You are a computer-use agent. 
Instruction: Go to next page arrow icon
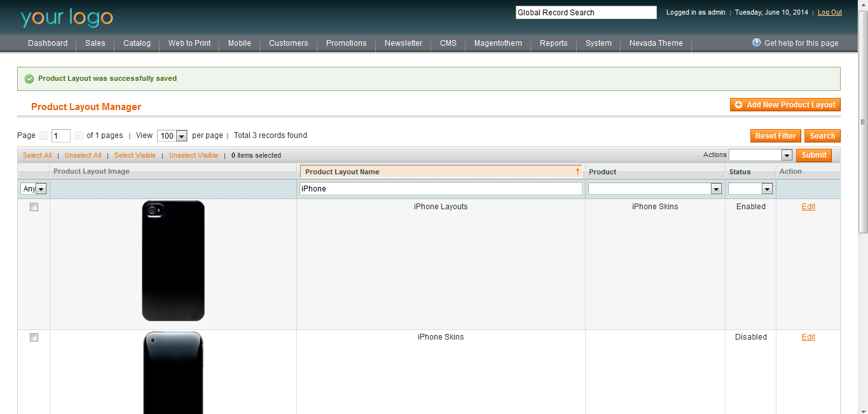(78, 135)
